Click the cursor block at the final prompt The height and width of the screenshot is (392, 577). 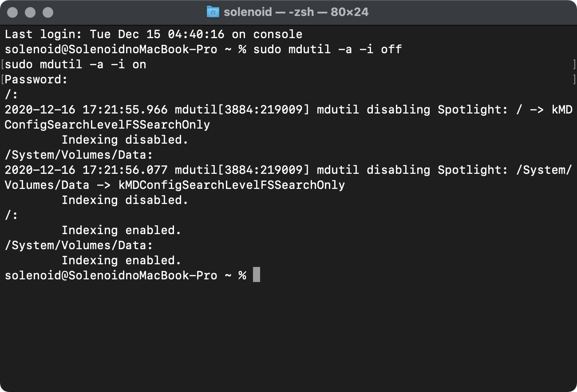click(256, 275)
